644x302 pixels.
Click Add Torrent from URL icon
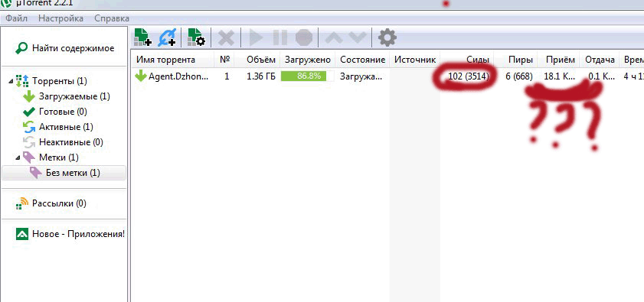click(168, 37)
